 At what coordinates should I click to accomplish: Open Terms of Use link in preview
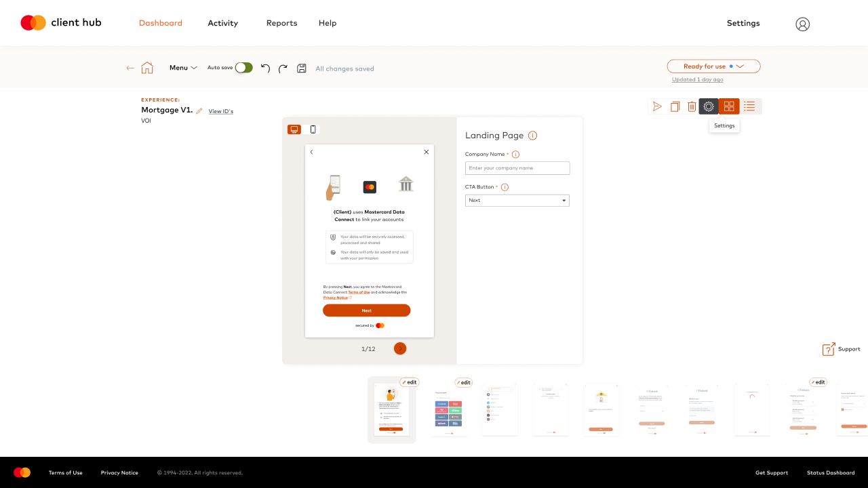[x=359, y=292]
